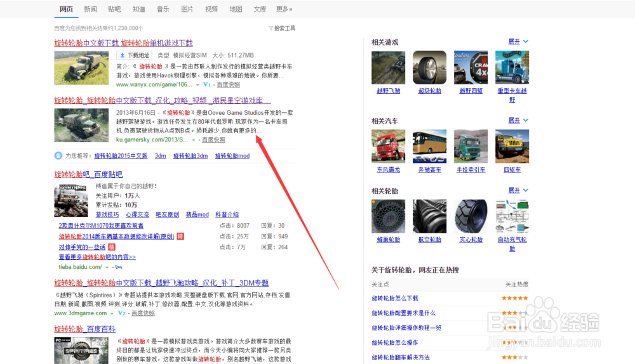Select the 音乐 tab
Image resolution: width=635 pixels, height=364 pixels.
point(163,9)
